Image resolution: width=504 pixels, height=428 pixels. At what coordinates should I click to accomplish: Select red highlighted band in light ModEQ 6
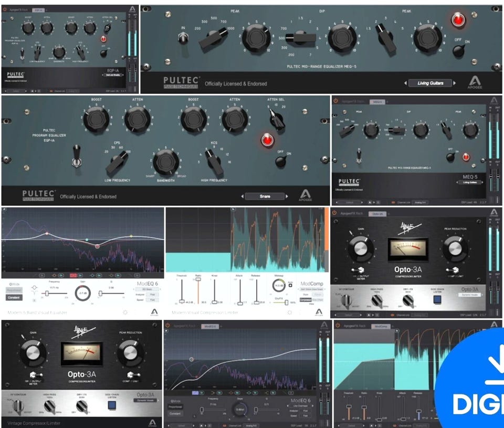coord(73,275)
